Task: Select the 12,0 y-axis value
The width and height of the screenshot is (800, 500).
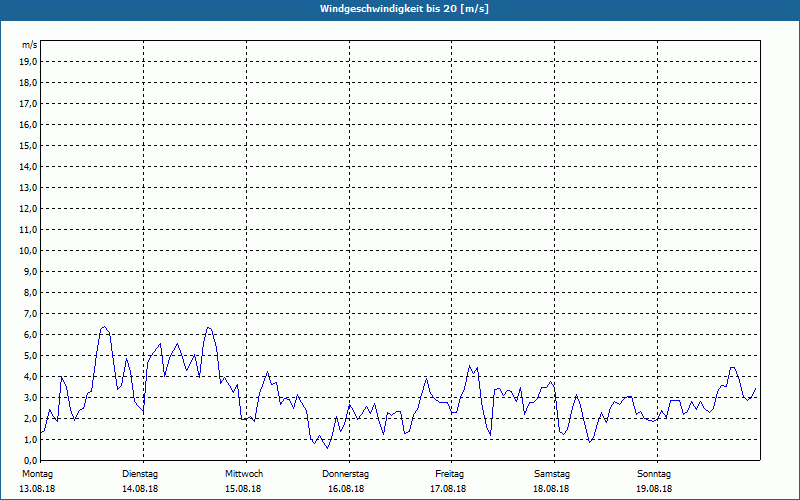Action: pyautogui.click(x=28, y=209)
